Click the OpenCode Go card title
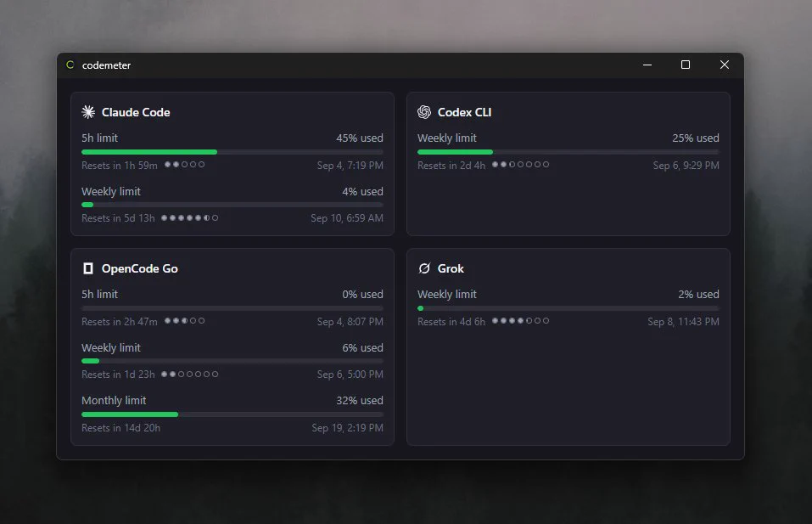Image resolution: width=812 pixels, height=524 pixels. (140, 268)
